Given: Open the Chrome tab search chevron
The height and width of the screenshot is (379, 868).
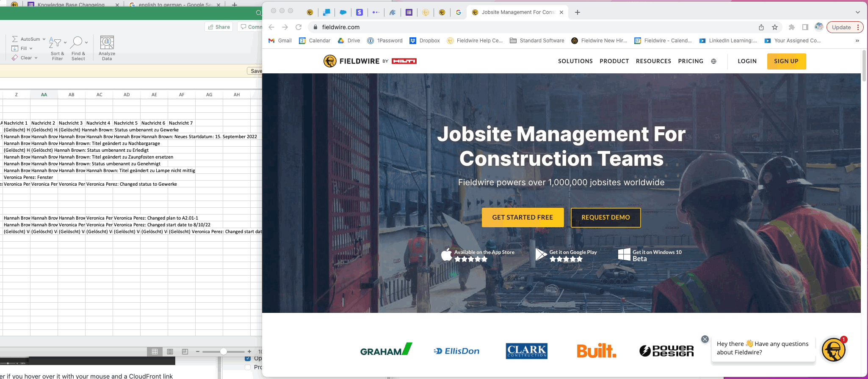Looking at the screenshot, I should (858, 12).
